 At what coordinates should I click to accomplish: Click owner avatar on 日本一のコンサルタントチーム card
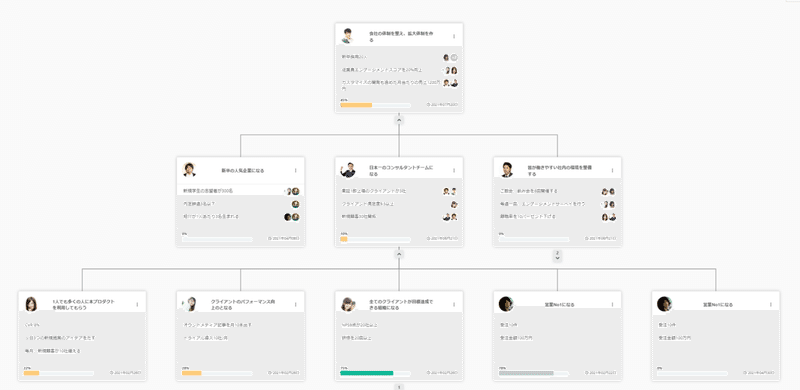348,170
